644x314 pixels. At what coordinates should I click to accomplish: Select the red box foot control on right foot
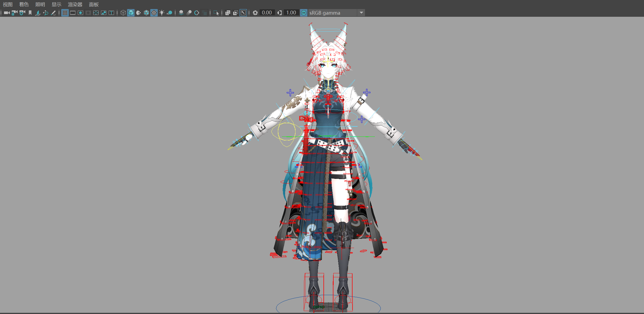[343, 292]
